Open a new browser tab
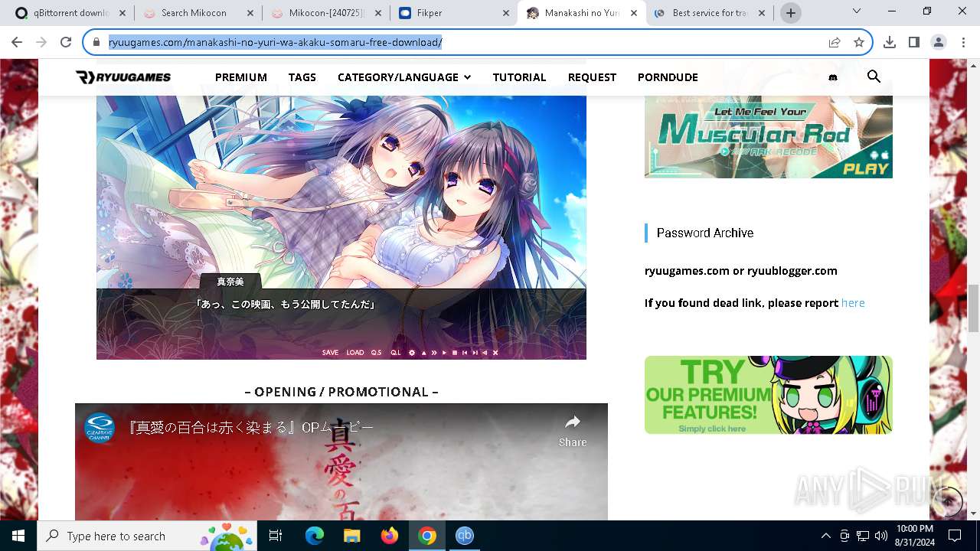 791,13
